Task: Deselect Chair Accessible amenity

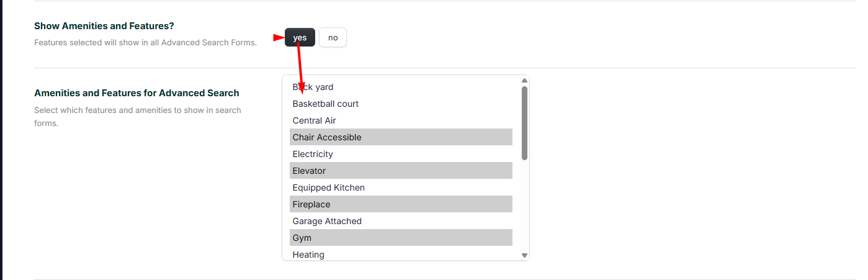Action: pyautogui.click(x=327, y=137)
